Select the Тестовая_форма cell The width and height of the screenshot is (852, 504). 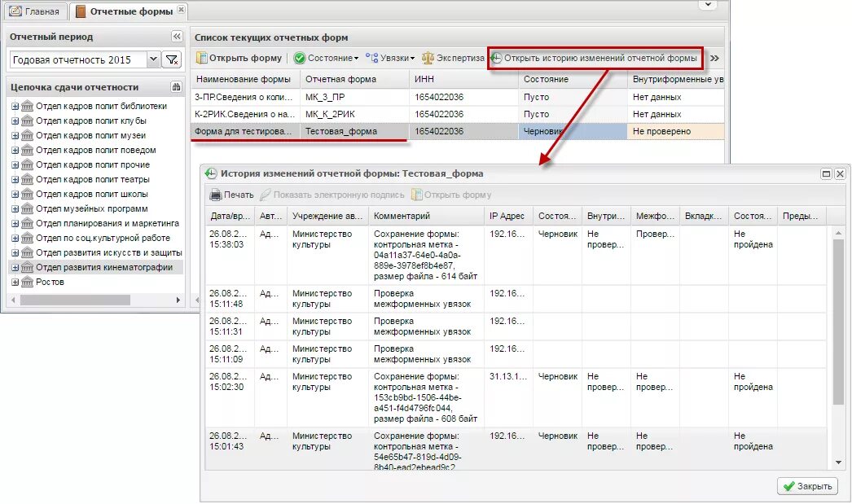355,131
